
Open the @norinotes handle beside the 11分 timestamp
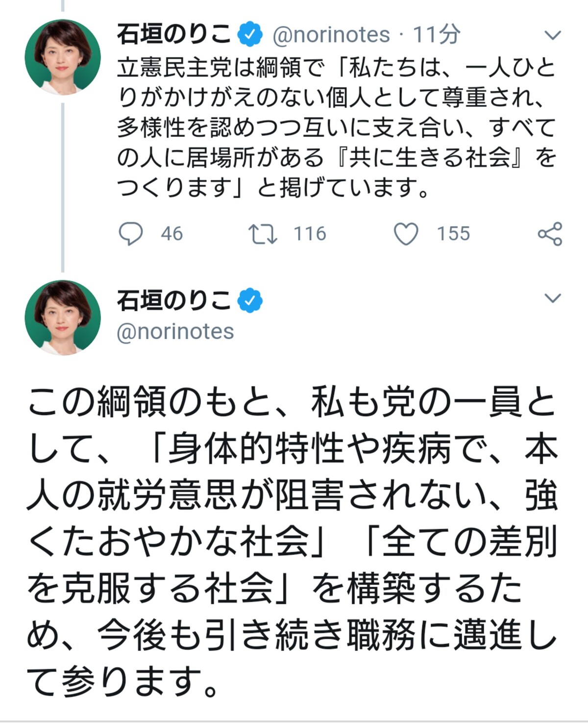click(331, 35)
